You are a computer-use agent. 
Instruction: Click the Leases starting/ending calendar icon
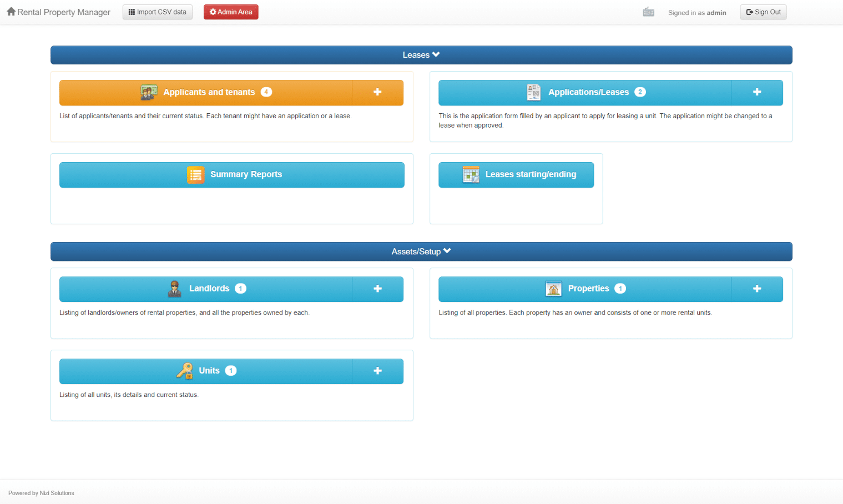click(x=471, y=174)
